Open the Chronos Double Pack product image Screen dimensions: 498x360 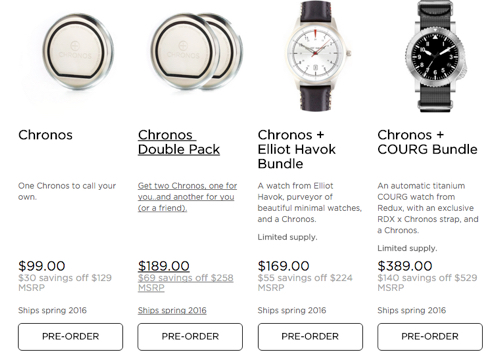point(196,52)
